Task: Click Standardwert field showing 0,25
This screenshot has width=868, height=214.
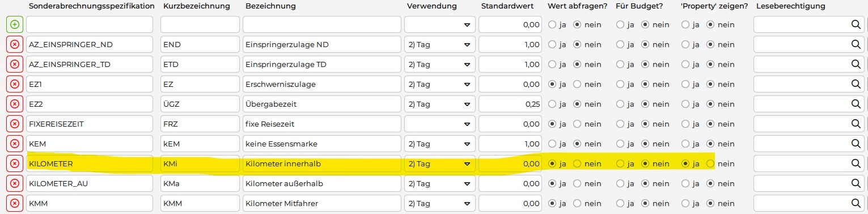Action: tap(510, 104)
